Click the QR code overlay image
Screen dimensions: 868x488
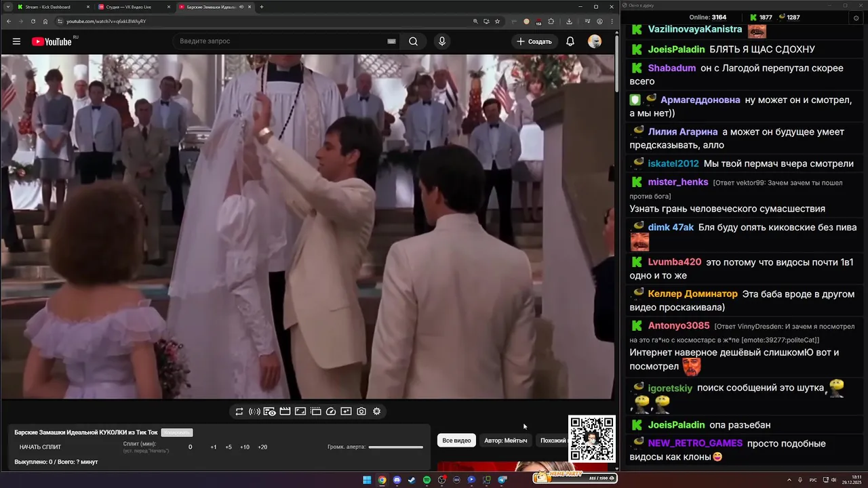click(592, 439)
